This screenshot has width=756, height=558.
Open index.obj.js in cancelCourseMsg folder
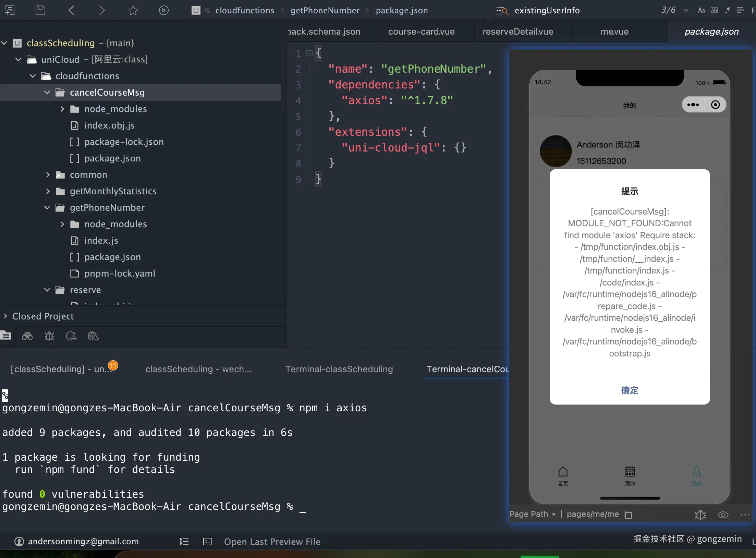click(x=109, y=125)
